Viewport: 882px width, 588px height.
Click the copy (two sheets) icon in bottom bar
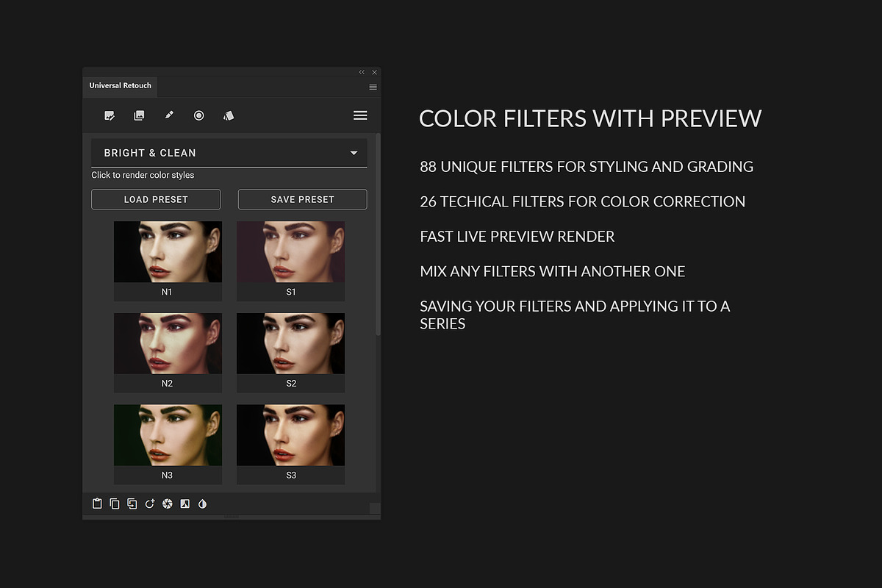click(x=115, y=503)
